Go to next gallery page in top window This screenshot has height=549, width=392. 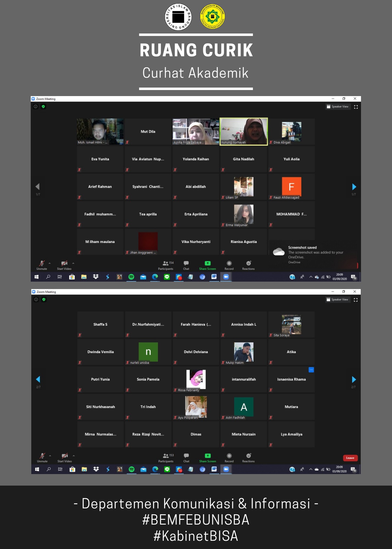(354, 187)
